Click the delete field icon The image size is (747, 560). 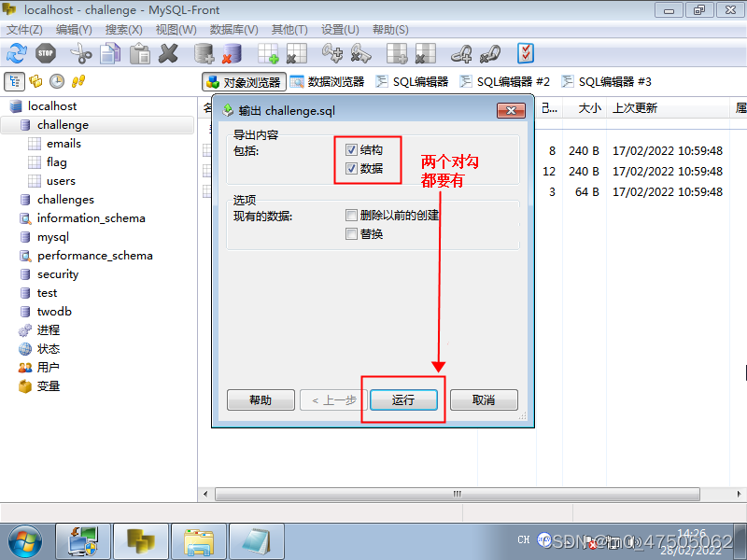click(426, 53)
